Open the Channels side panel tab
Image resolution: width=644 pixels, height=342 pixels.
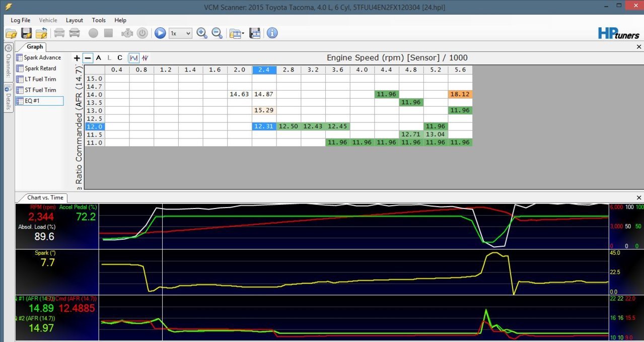coord(8,62)
